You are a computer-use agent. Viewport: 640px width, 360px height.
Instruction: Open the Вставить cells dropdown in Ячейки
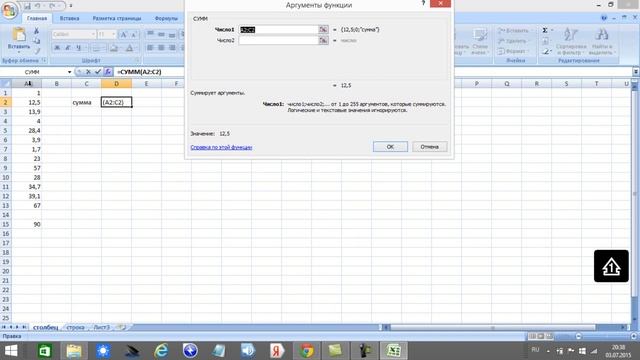click(x=513, y=31)
